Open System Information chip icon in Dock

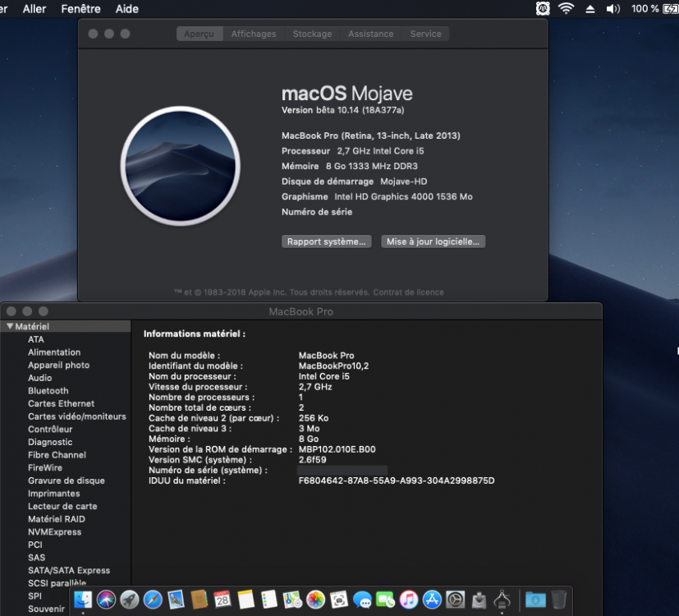502,600
